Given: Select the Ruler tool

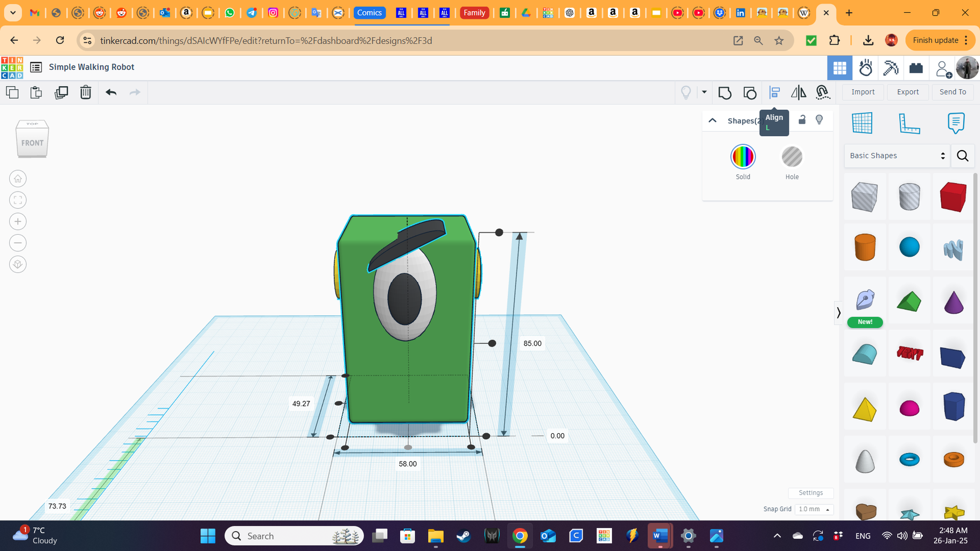Looking at the screenshot, I should click(909, 123).
